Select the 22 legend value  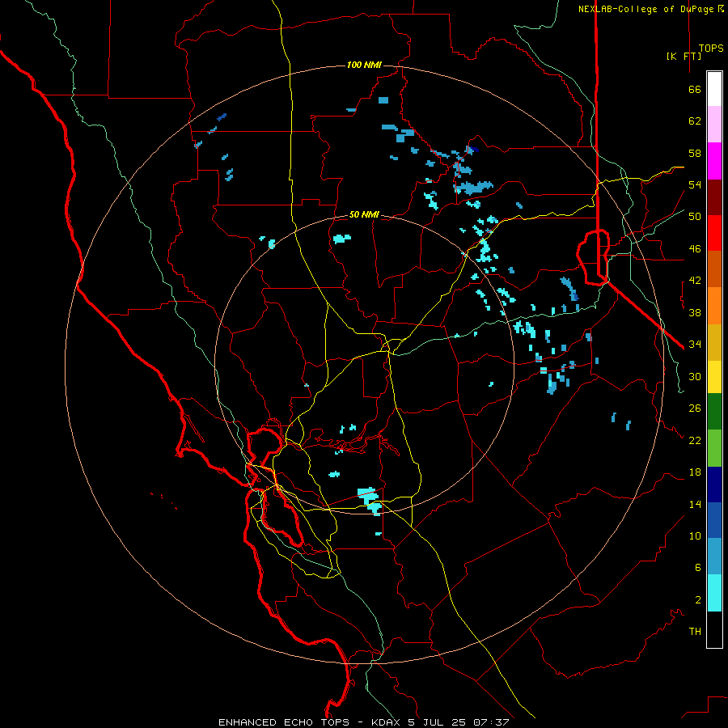click(x=695, y=440)
